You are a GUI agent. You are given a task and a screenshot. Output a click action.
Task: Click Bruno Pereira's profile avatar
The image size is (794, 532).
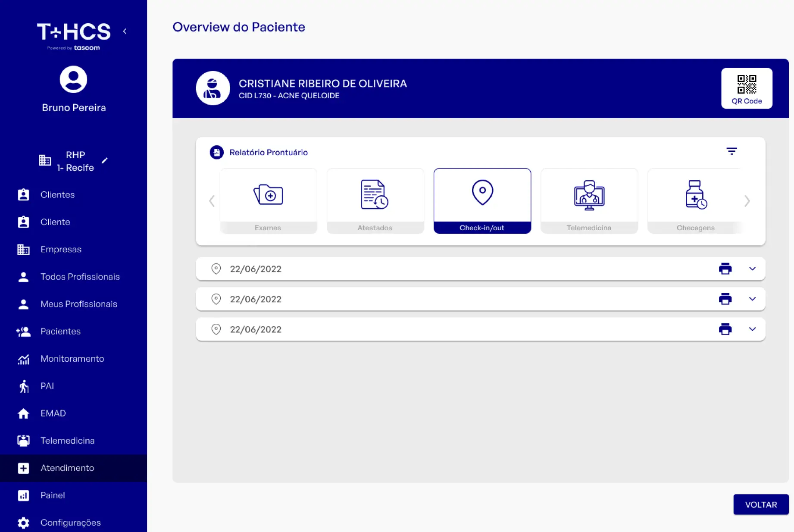[73, 79]
